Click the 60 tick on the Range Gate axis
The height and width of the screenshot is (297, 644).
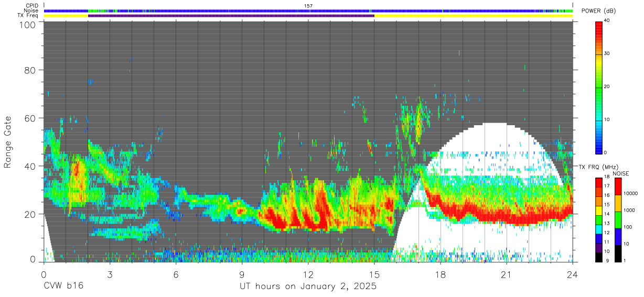point(30,118)
